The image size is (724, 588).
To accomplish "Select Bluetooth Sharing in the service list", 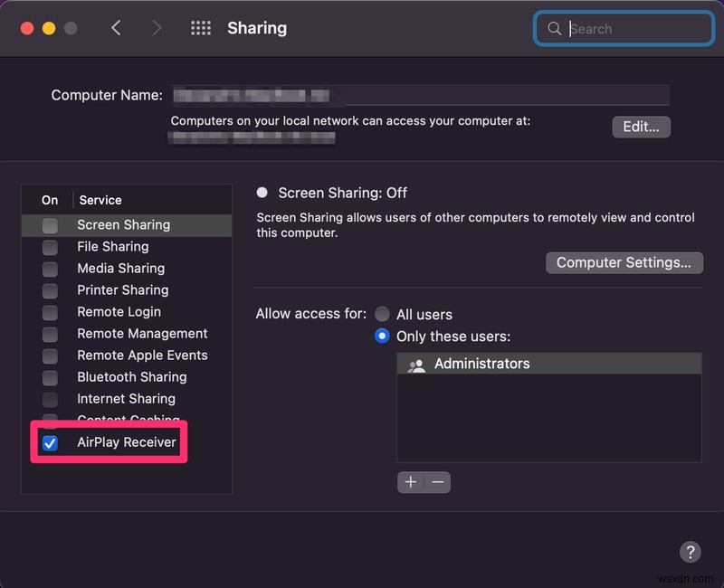I will pyautogui.click(x=132, y=377).
